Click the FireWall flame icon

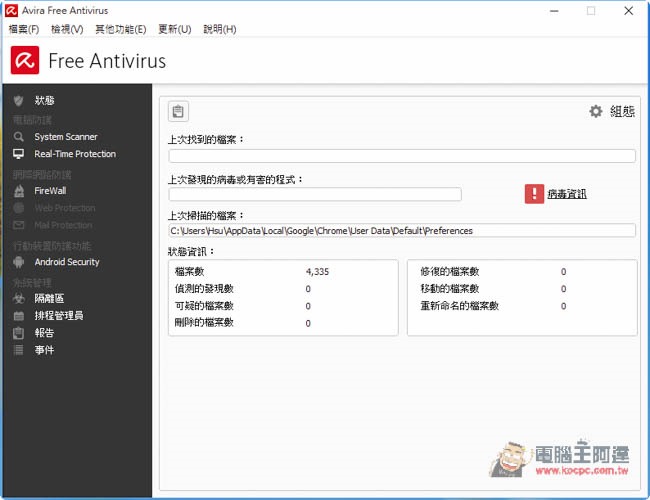(19, 191)
